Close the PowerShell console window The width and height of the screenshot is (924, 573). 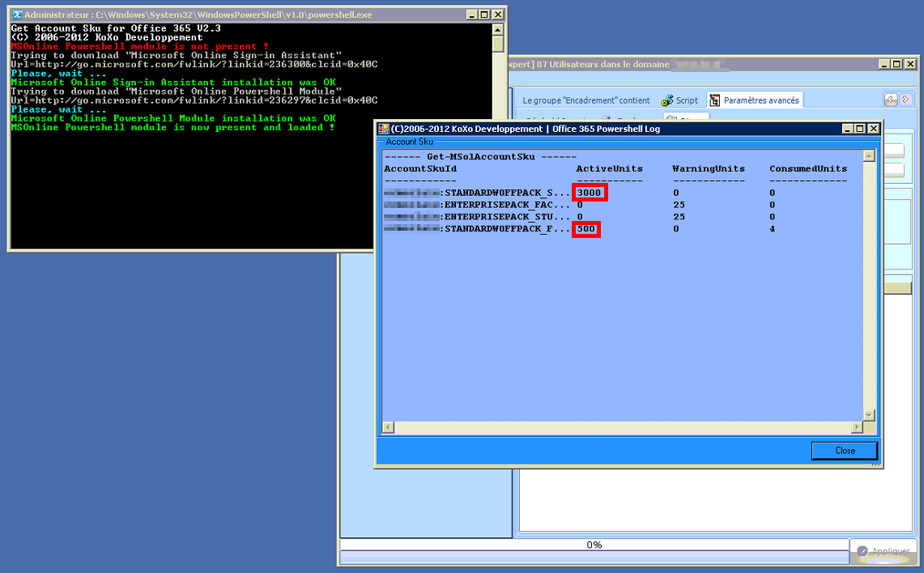[x=498, y=15]
